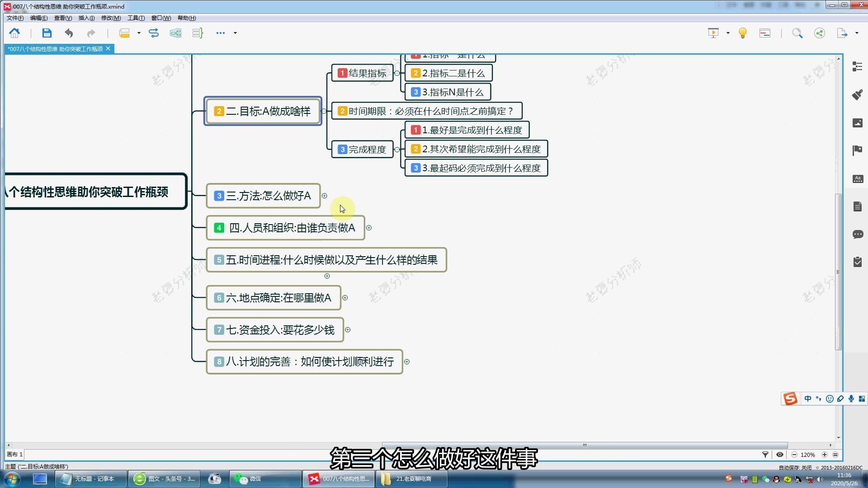Click the vertical canvas scrollbar
This screenshot has width=868, height=488.
point(839,271)
